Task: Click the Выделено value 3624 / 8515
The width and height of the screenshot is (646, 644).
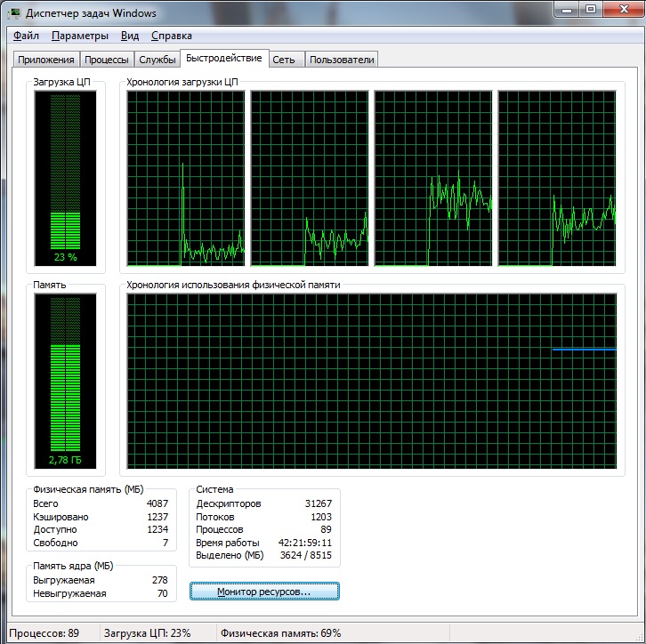Action: (x=306, y=555)
